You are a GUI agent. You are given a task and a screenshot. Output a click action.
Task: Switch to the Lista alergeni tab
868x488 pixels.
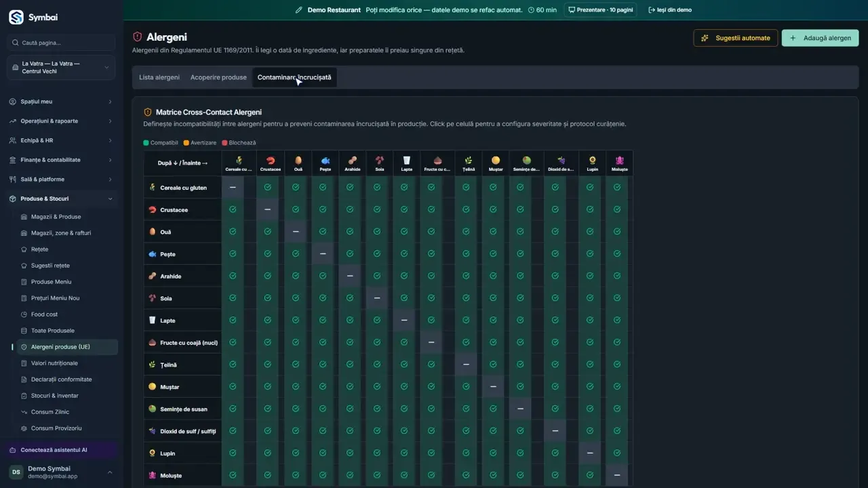pos(159,77)
